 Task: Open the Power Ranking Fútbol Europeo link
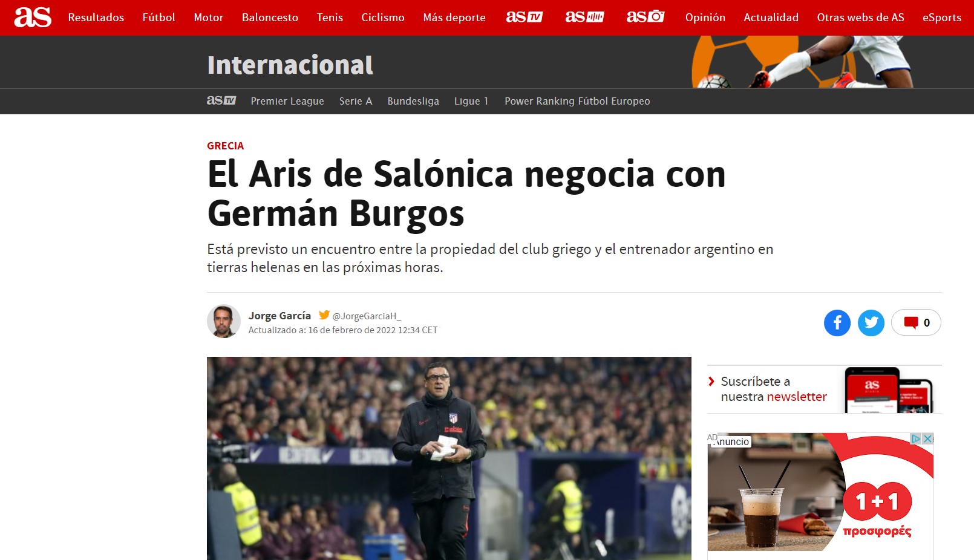coord(577,101)
